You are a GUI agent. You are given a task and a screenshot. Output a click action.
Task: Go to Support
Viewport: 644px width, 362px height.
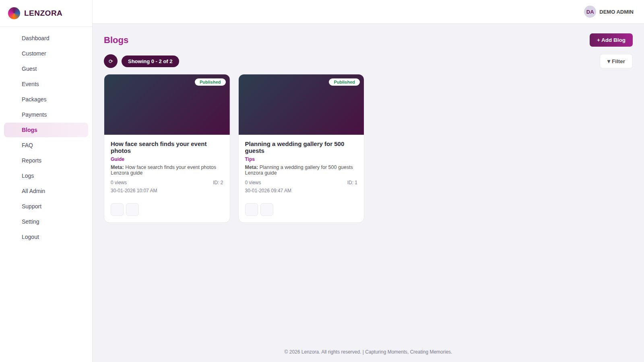coord(46,206)
